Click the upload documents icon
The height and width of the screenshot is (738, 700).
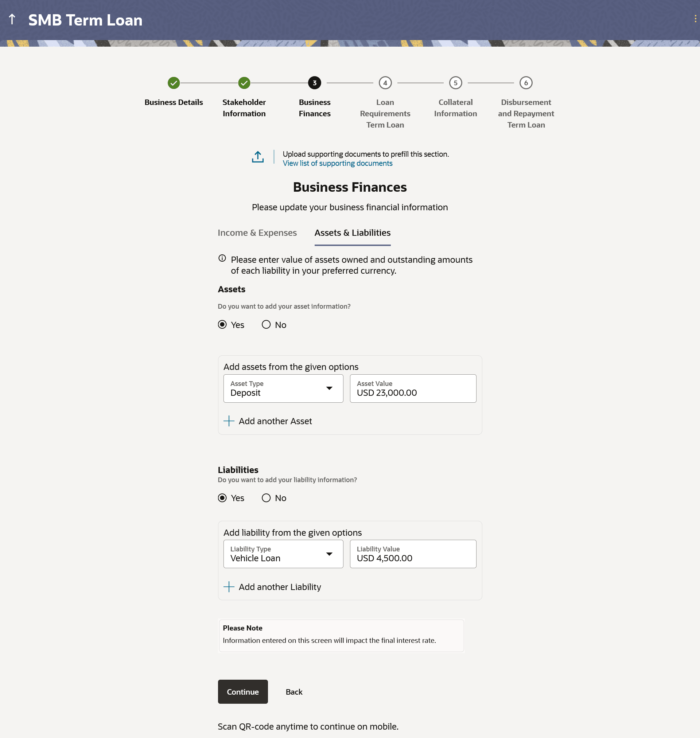[x=257, y=157]
